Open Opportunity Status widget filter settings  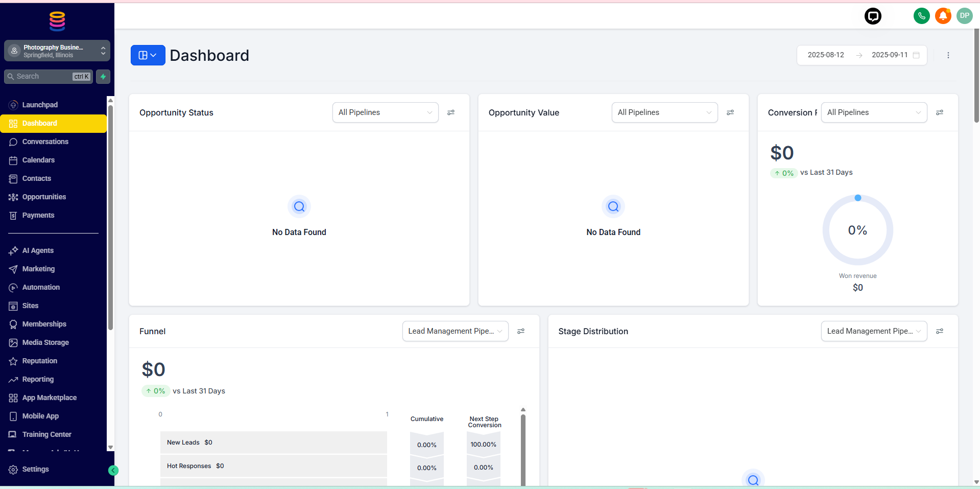(451, 112)
